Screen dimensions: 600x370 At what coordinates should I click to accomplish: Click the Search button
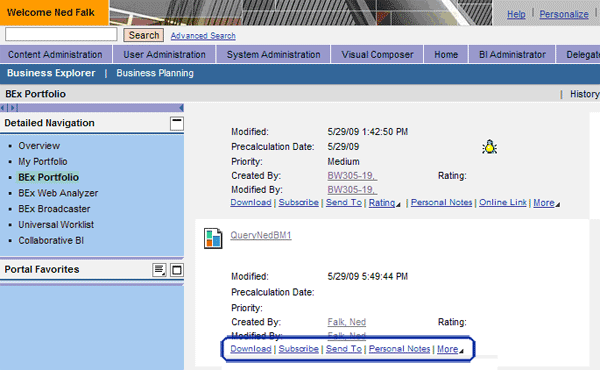pos(144,35)
